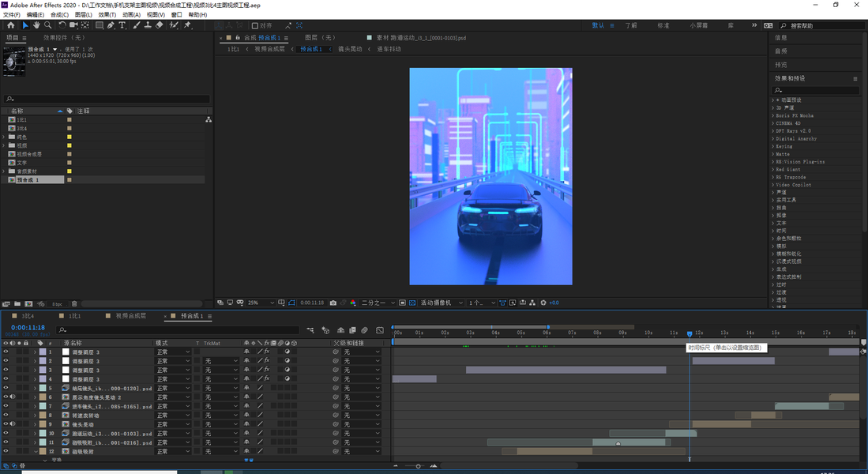Toggle the 对齐 snapping checkbox
The height and width of the screenshot is (474, 868).
[254, 25]
